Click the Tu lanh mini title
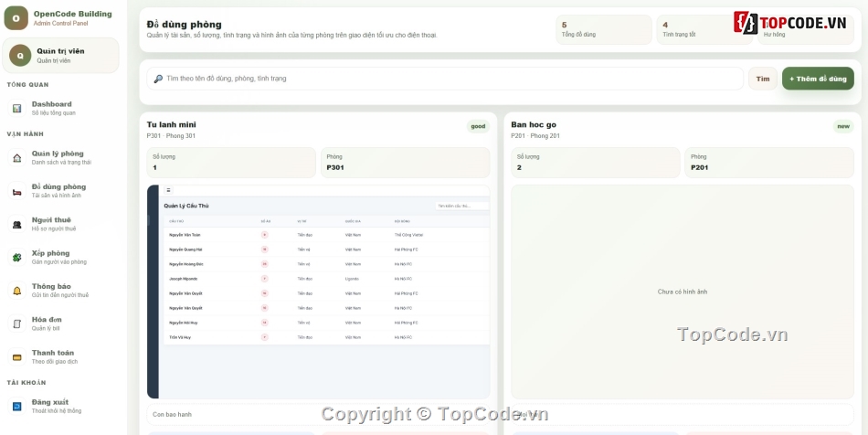Image resolution: width=868 pixels, height=435 pixels. pyautogui.click(x=171, y=124)
